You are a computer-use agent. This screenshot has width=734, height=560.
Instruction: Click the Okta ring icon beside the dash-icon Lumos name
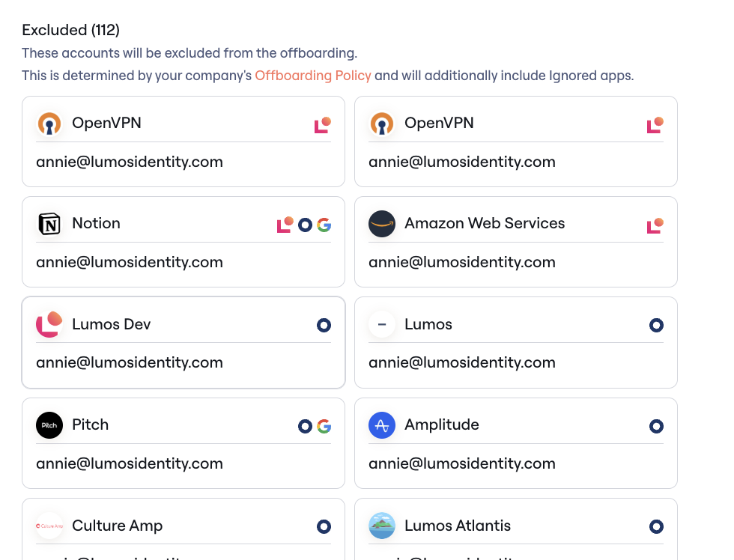[x=656, y=325]
